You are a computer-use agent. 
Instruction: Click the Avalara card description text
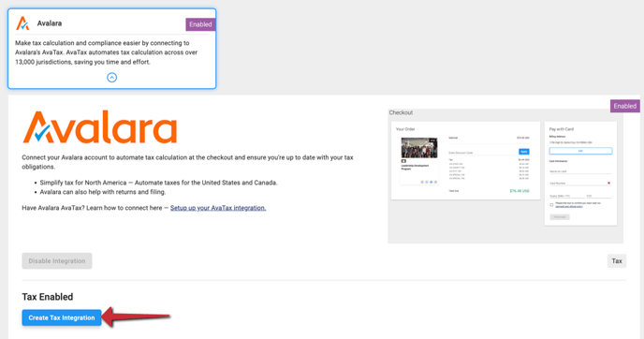[107, 52]
